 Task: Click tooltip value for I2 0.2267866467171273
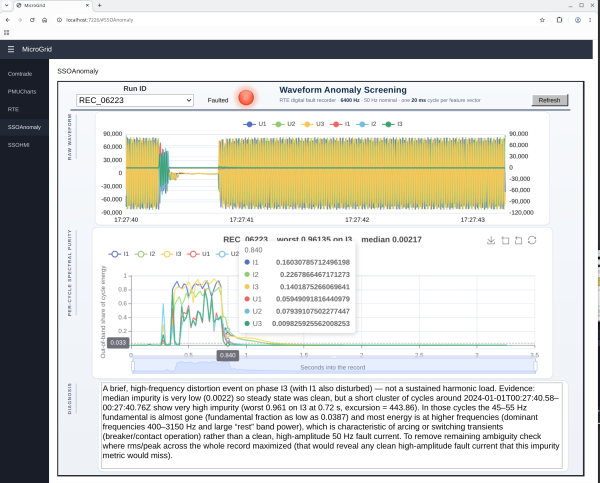point(315,274)
